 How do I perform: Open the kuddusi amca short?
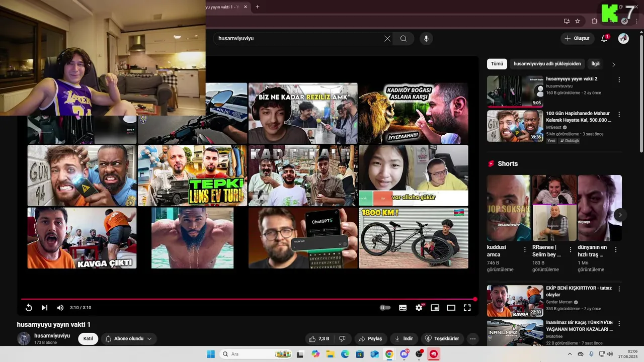tap(508, 208)
